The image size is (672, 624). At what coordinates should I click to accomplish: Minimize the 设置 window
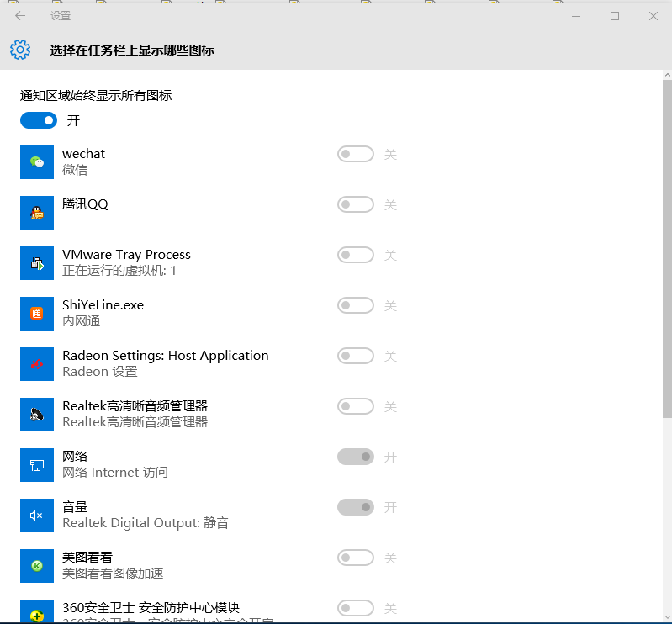click(x=576, y=16)
